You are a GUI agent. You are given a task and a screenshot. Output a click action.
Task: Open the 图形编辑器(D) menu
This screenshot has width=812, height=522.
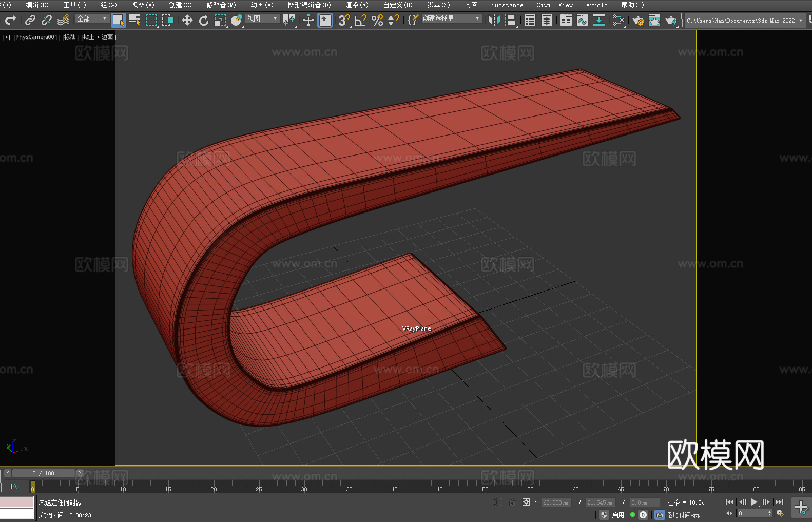(x=309, y=5)
